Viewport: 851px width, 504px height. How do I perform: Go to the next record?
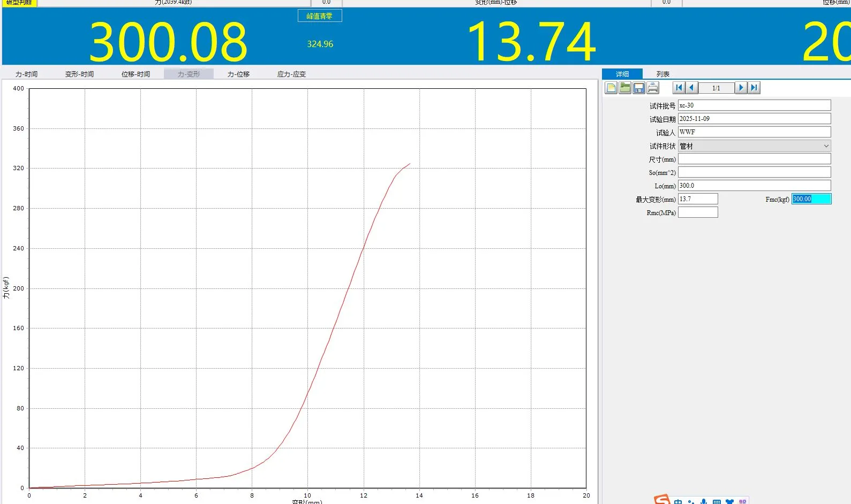point(741,88)
